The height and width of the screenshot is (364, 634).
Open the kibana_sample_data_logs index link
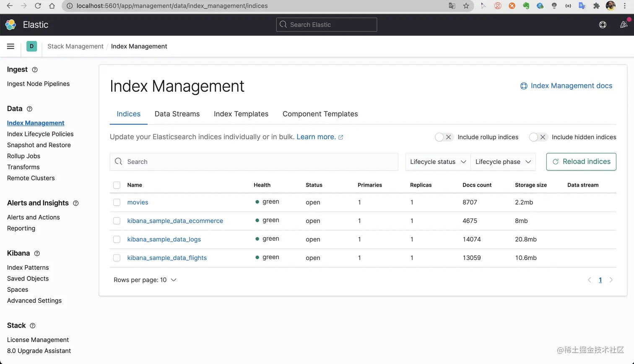[x=164, y=239]
